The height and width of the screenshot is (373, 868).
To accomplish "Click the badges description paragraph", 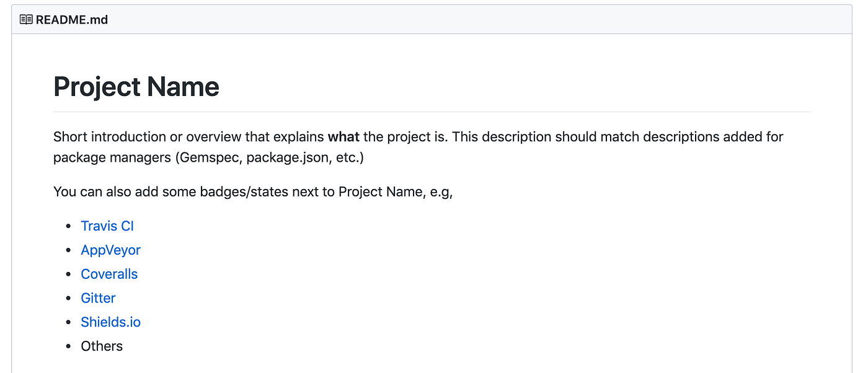I will tap(253, 191).
